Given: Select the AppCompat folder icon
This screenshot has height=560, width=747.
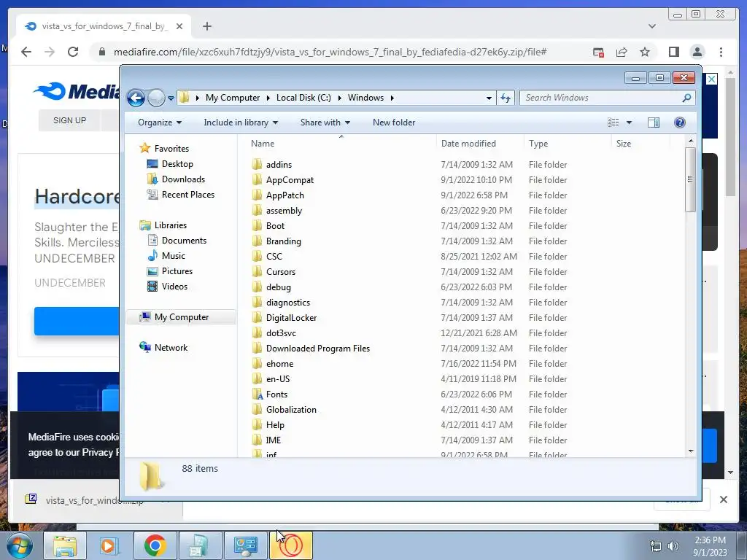Looking at the screenshot, I should [258, 179].
